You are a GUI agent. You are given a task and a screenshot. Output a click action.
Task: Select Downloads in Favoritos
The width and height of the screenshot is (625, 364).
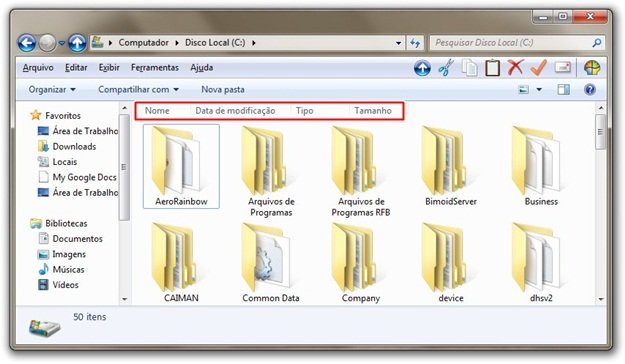[x=74, y=146]
